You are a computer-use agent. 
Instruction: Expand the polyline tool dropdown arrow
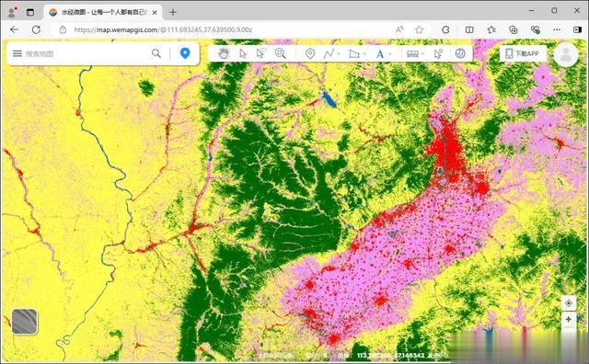339,54
